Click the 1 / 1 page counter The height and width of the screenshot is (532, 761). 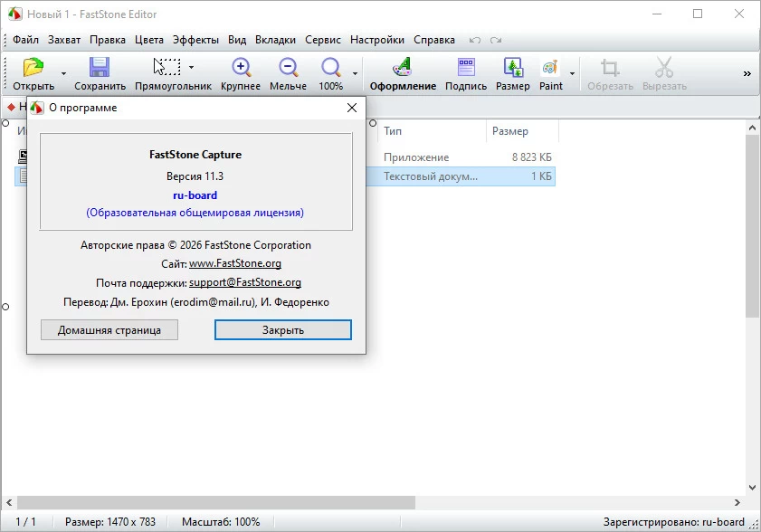point(25,522)
